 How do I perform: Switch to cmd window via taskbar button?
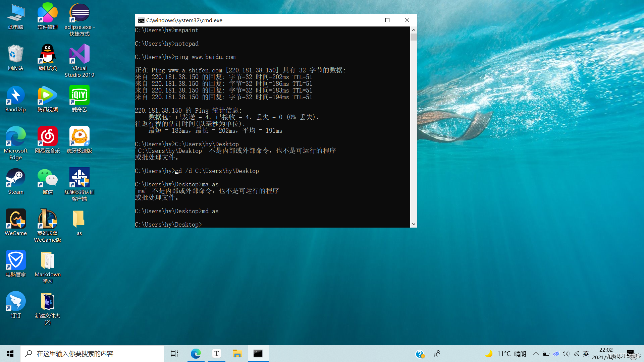click(x=258, y=354)
